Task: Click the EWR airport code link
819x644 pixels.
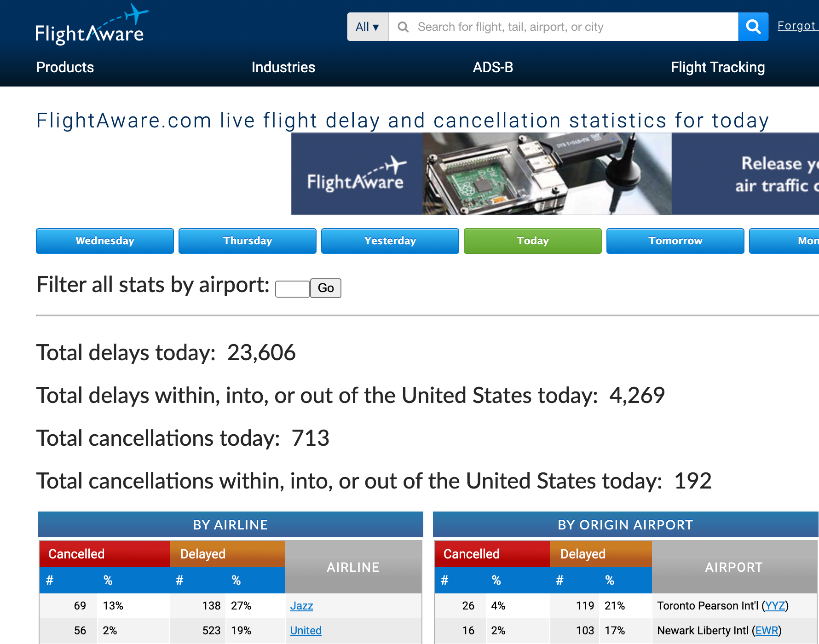Action: tap(767, 631)
